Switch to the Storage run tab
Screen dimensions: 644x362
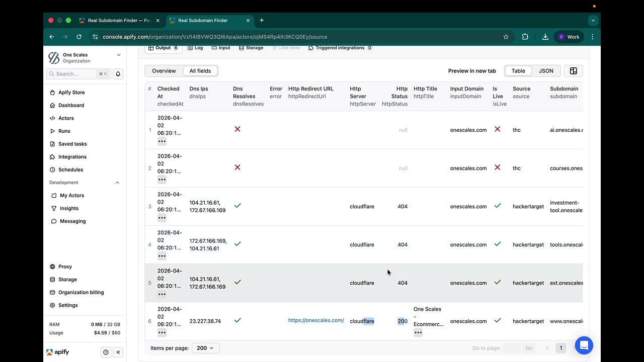(251, 48)
